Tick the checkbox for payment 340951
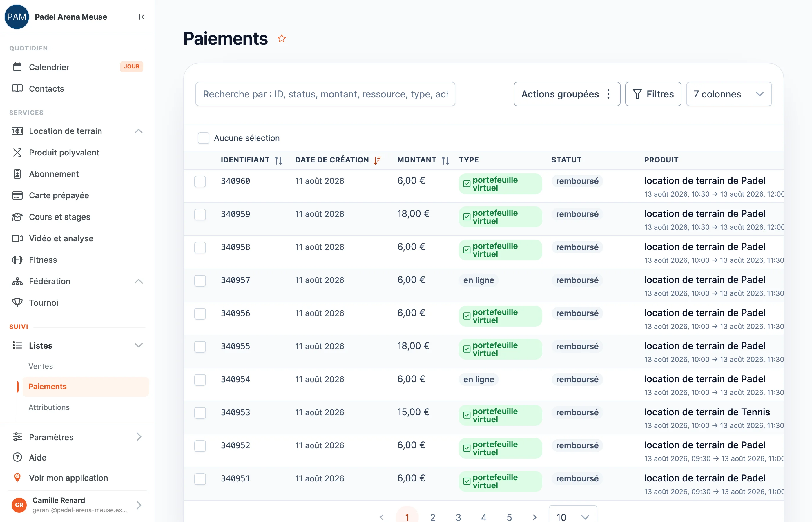 (x=200, y=479)
